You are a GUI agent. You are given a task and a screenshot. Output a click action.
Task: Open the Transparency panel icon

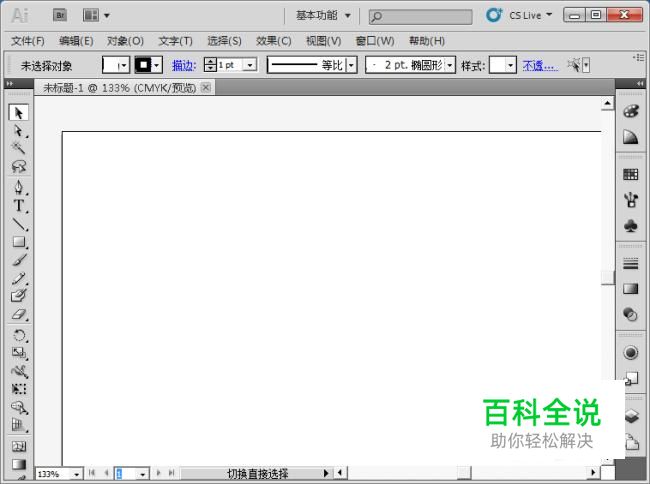pyautogui.click(x=631, y=315)
